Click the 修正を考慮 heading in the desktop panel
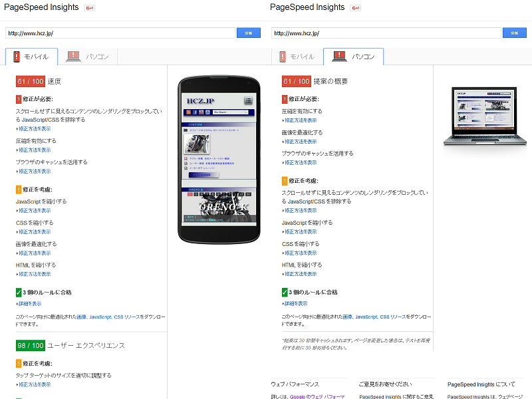This screenshot has height=399, width=532. 303,181
